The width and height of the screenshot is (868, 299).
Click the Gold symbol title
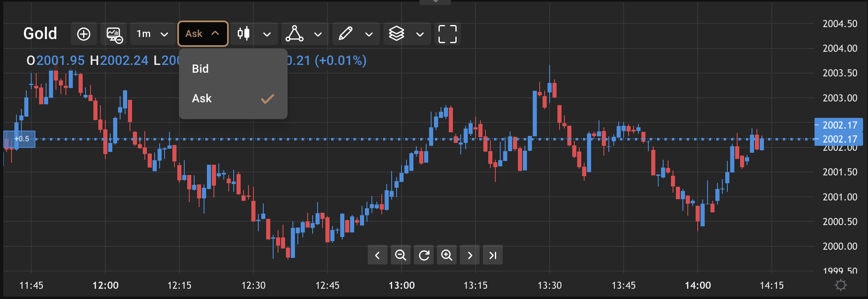coord(40,34)
